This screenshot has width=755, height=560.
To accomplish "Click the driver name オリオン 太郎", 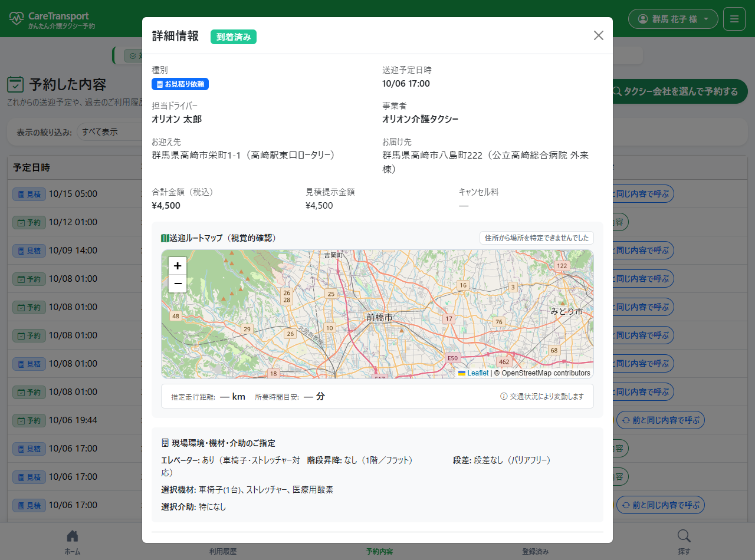I will tap(176, 120).
